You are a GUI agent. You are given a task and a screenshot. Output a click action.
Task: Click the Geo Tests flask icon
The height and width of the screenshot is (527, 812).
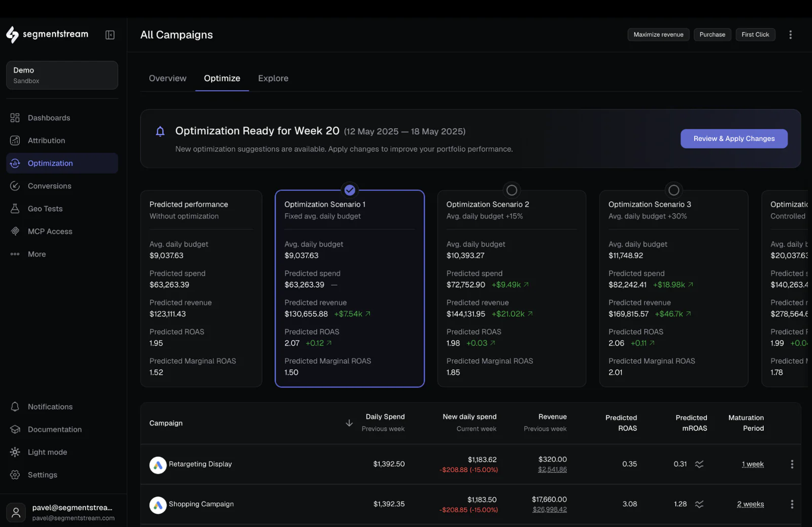coord(15,209)
